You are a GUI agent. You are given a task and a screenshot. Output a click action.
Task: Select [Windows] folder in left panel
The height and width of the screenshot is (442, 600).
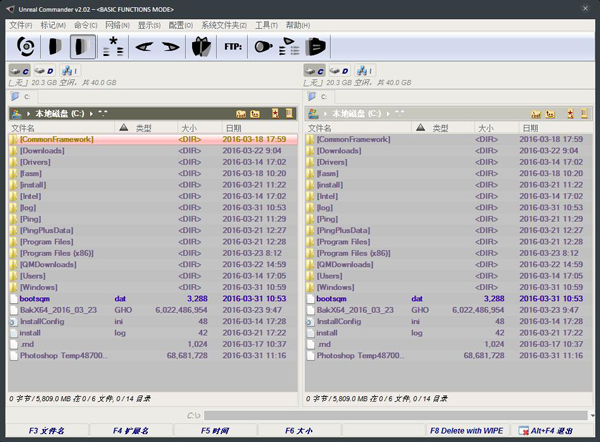pyautogui.click(x=153, y=287)
